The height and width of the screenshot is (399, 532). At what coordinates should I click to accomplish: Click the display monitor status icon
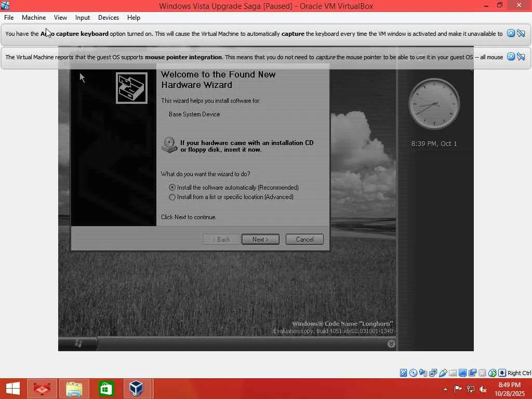tap(462, 373)
